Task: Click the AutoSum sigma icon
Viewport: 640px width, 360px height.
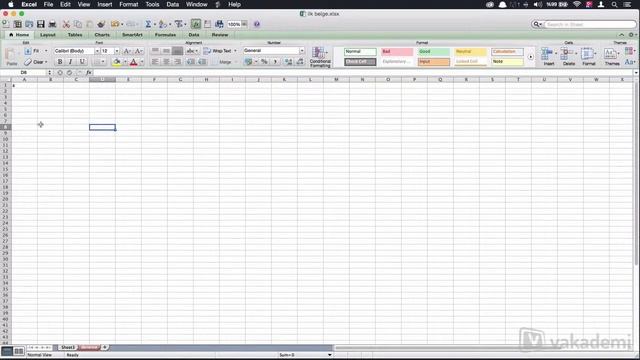Action: pyautogui.click(x=148, y=24)
